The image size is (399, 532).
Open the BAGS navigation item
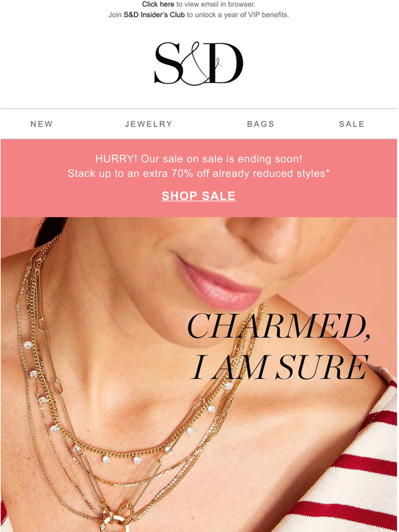261,124
